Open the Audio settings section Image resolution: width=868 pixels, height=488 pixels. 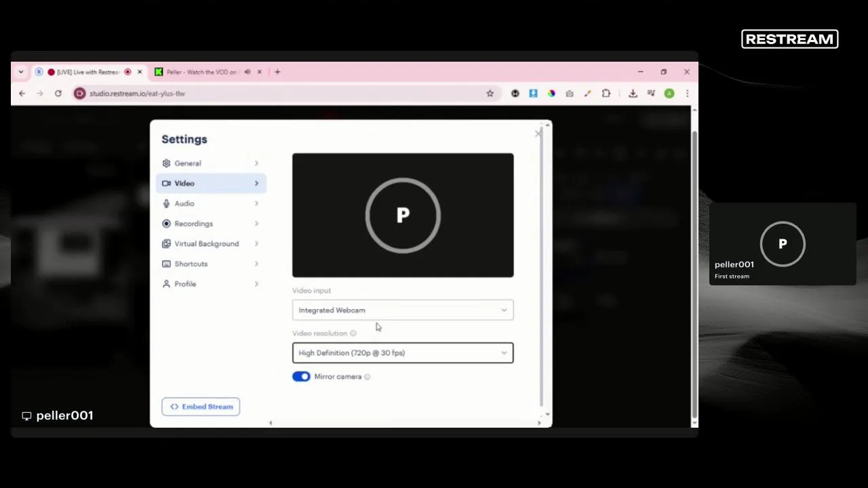pyautogui.click(x=211, y=203)
